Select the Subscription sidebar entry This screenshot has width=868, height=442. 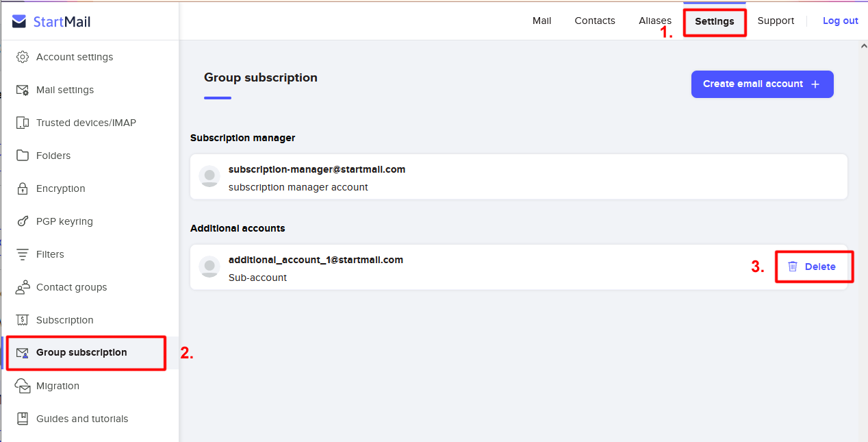pyautogui.click(x=90, y=320)
